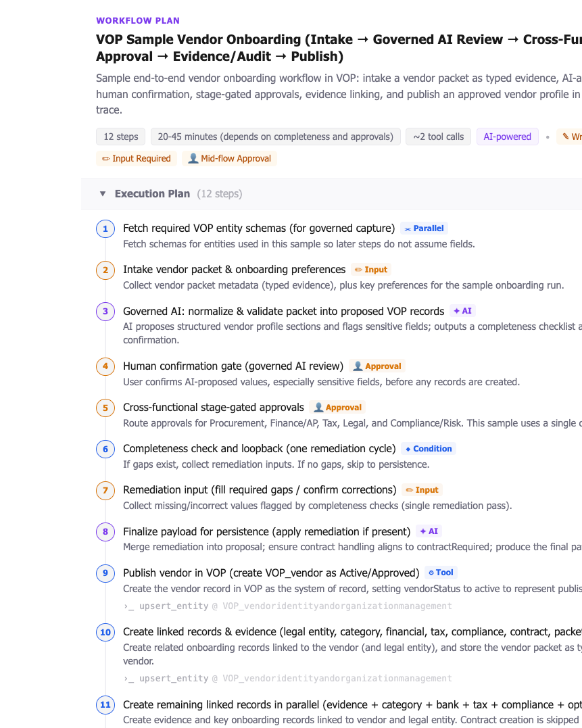Click the 20-45 minutes duration badge
582x728 pixels.
pos(276,137)
